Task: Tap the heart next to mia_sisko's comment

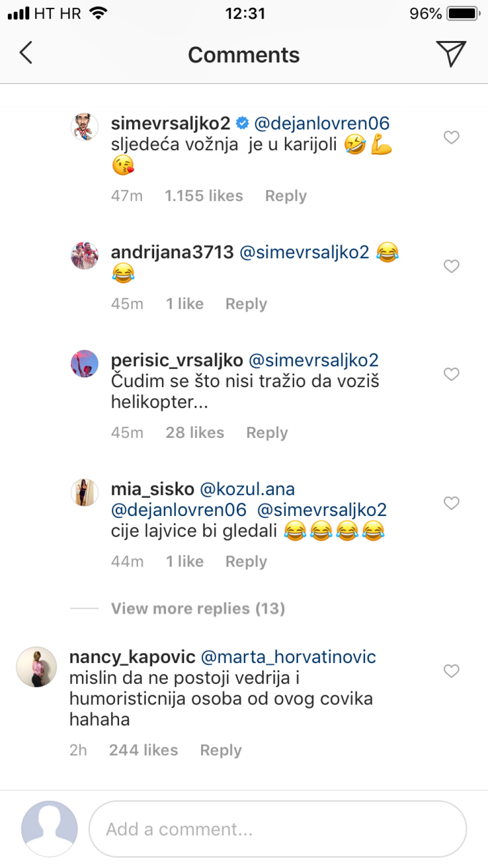Action: click(x=451, y=503)
